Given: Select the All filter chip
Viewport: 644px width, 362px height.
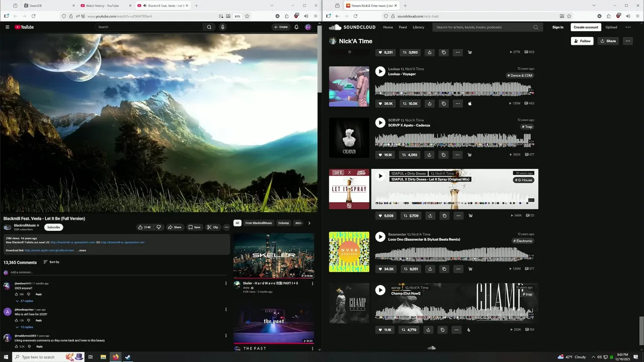Looking at the screenshot, I should tap(237, 223).
